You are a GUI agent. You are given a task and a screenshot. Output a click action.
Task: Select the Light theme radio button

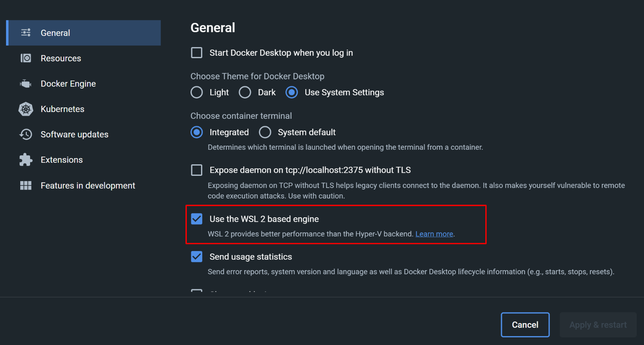point(197,92)
